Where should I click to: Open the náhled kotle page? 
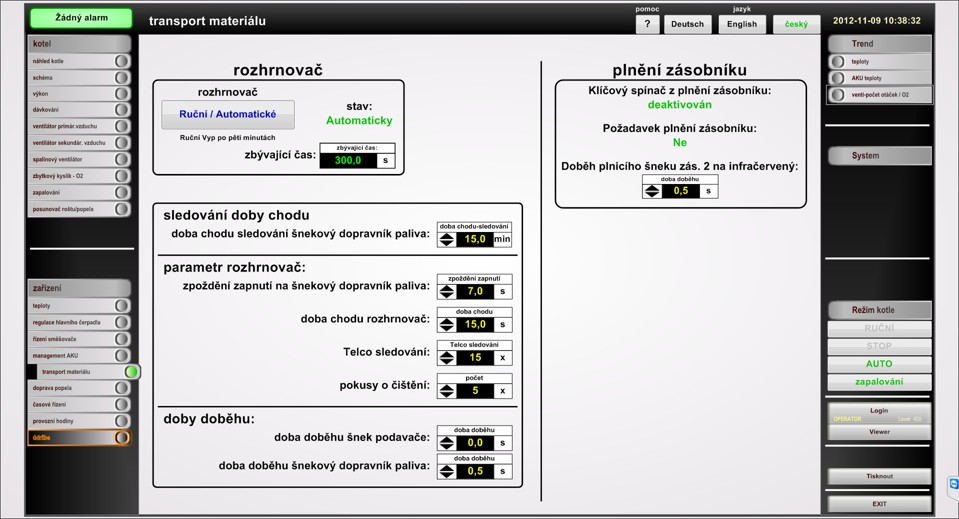coord(79,61)
